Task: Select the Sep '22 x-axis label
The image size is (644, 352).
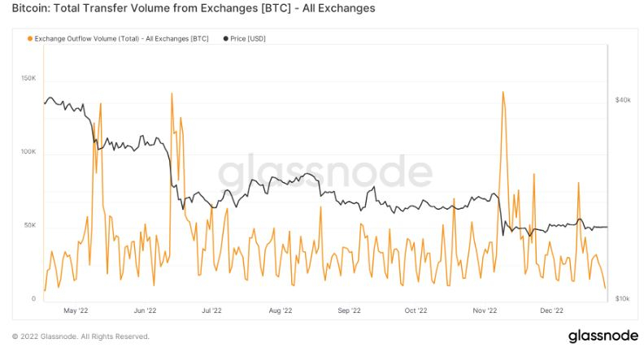Action: [x=350, y=311]
